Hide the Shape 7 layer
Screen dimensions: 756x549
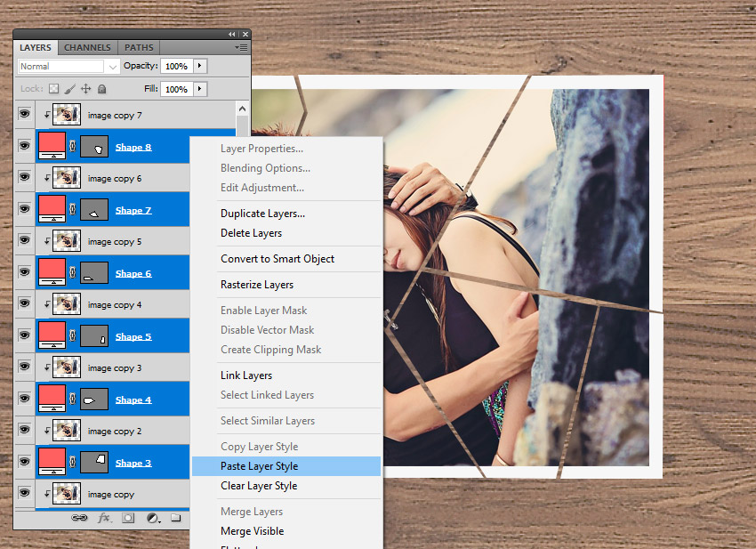tap(24, 208)
